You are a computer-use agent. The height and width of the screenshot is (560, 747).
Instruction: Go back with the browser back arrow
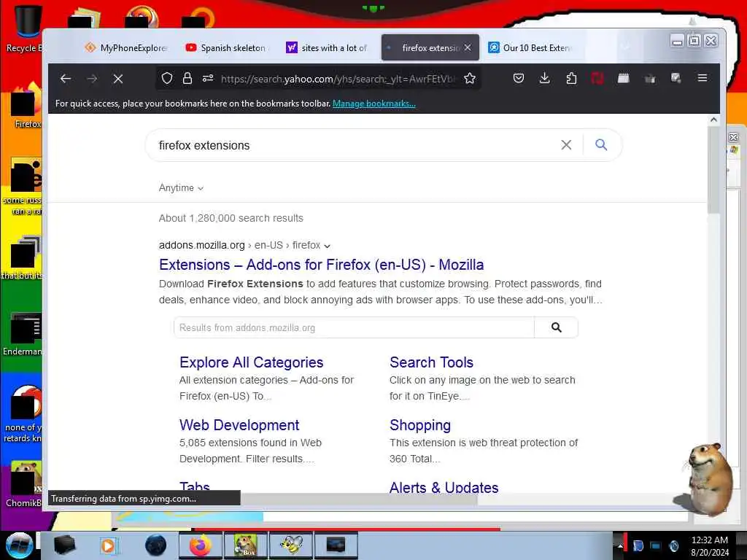[66, 79]
